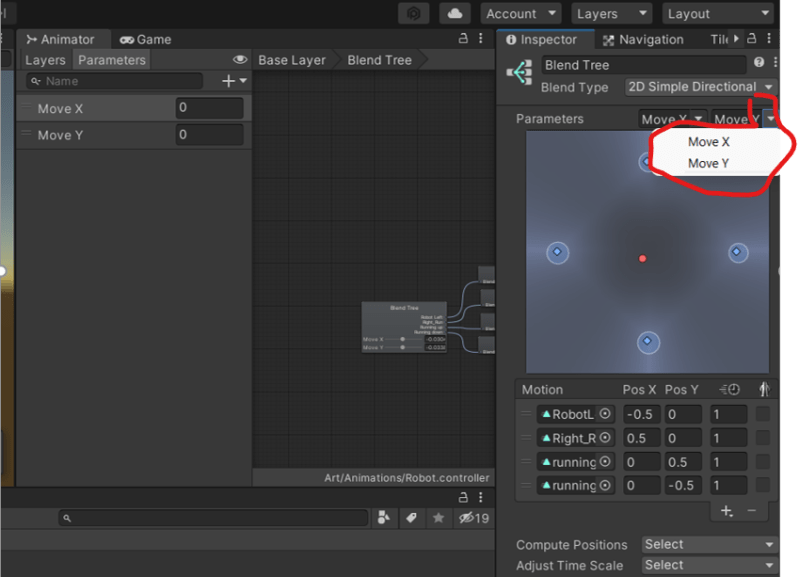Edit Pos X value 0.5 for Right_R

tap(642, 438)
